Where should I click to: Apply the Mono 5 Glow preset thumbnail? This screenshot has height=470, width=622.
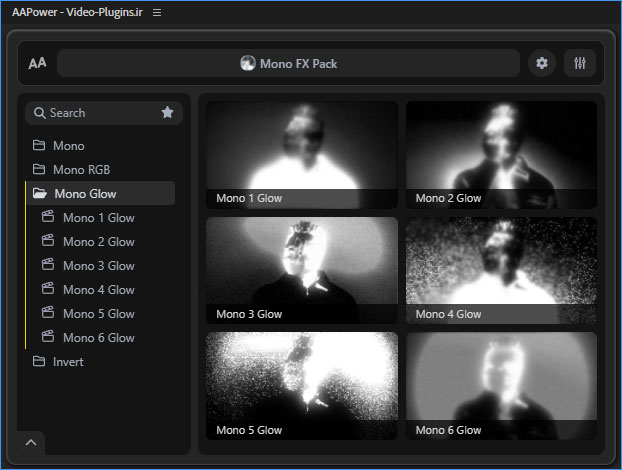302,386
